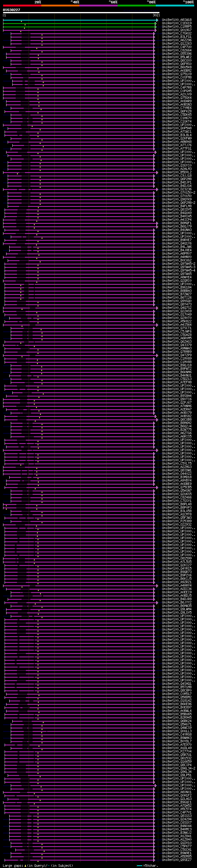Select label UniRef100_Q75CB5

(177, 487)
